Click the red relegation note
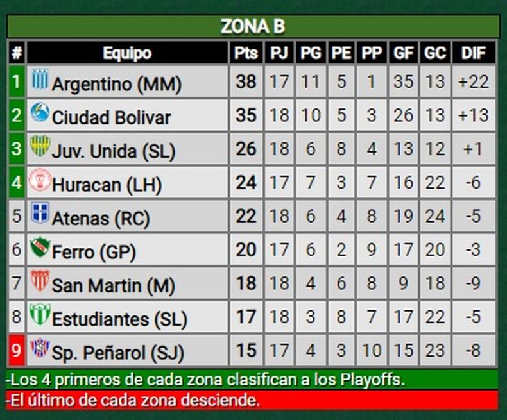The width and height of the screenshot is (507, 420). pyautogui.click(x=253, y=401)
